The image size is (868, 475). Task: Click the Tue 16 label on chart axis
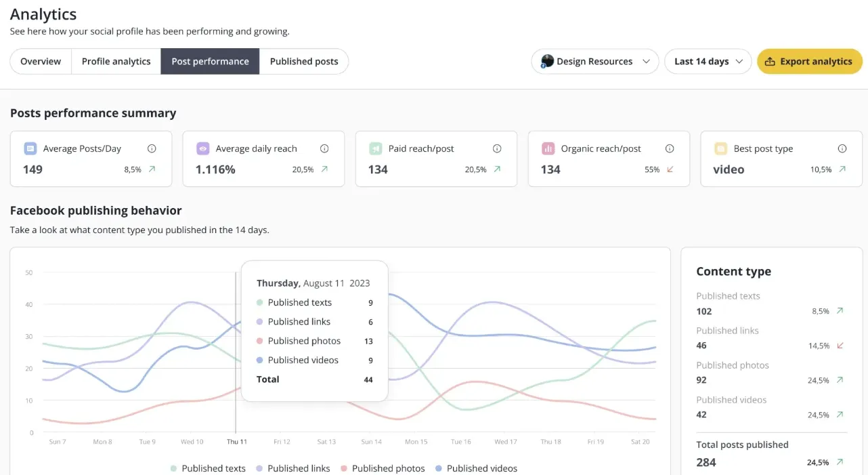(460, 442)
